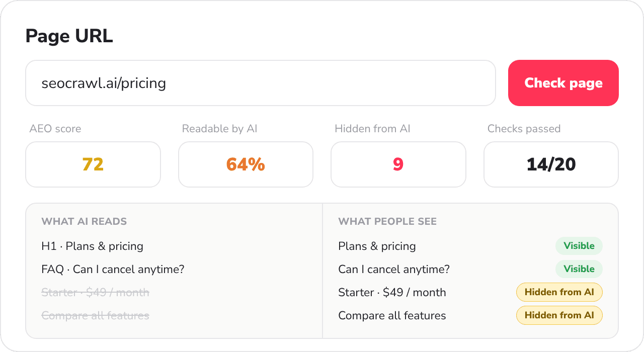Viewport: 644px width, 352px height.
Task: Click Can I cancel anytime? in people view
Action: point(394,270)
